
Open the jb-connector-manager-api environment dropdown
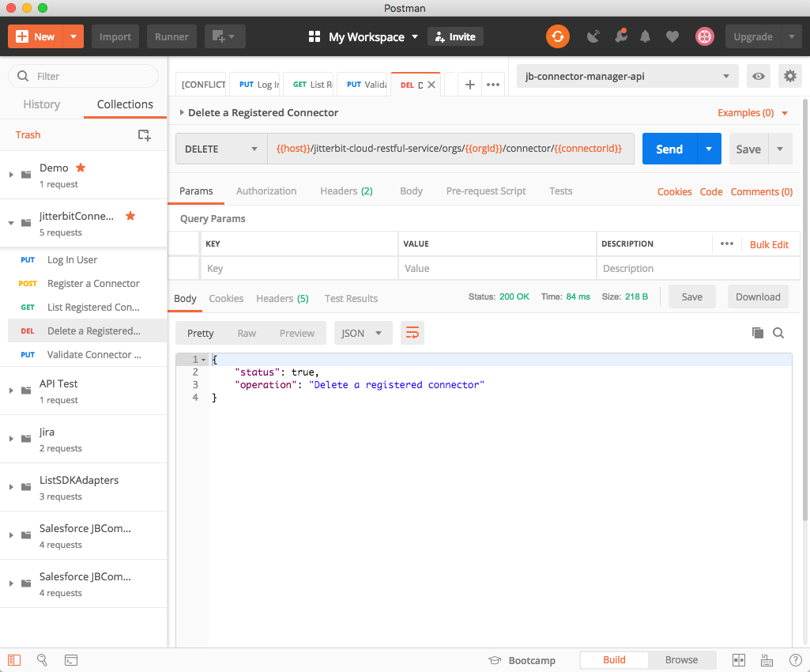[x=627, y=77]
